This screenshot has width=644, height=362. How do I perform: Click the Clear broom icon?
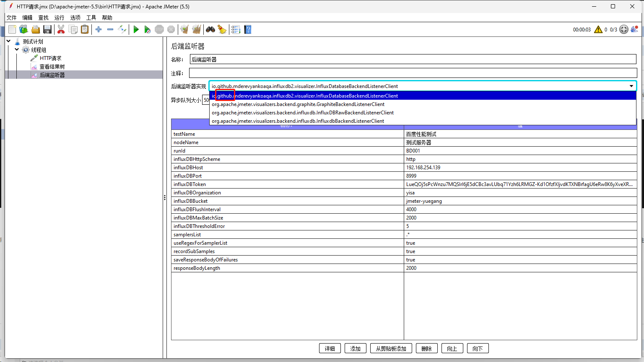coord(184,29)
